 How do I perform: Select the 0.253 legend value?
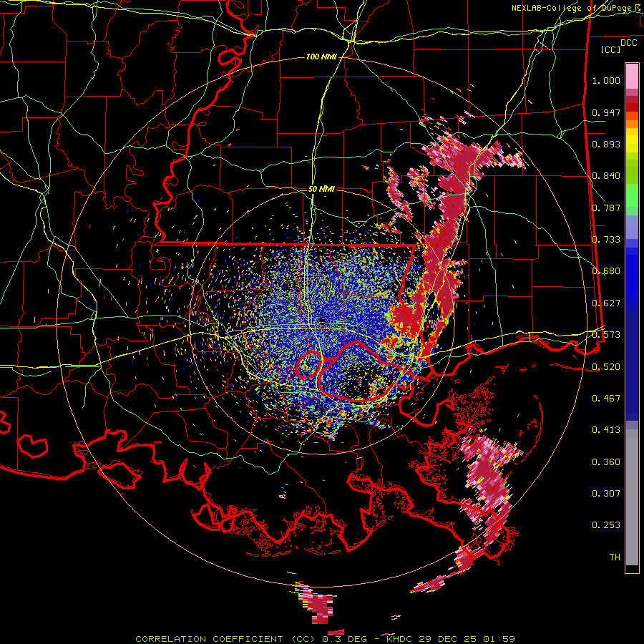click(x=606, y=525)
